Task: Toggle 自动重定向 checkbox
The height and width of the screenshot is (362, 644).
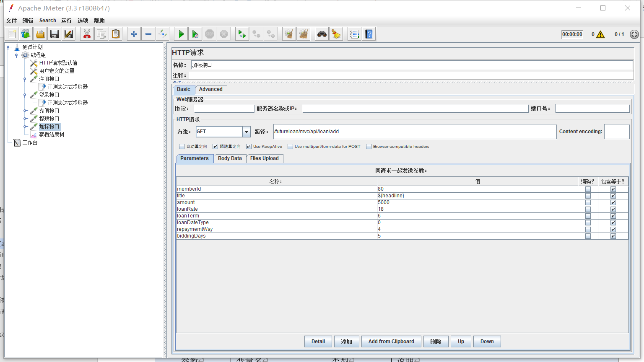Action: (182, 147)
